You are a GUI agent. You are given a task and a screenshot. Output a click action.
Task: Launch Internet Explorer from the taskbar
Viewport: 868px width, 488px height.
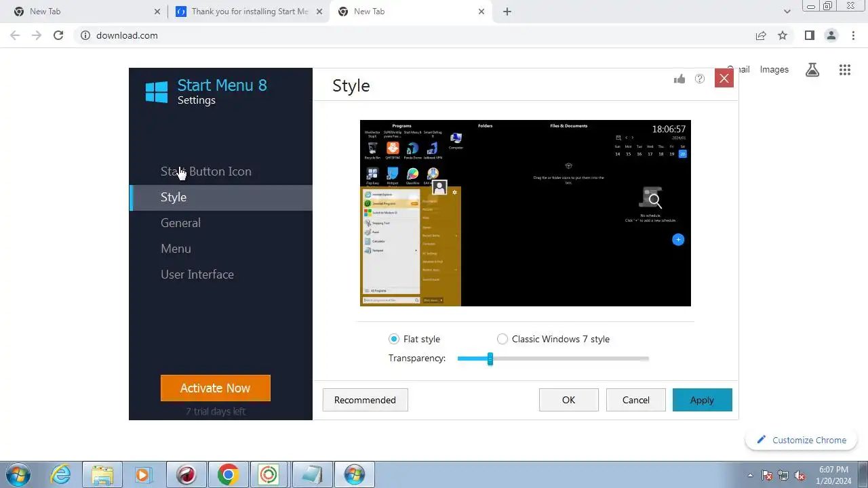(x=61, y=474)
